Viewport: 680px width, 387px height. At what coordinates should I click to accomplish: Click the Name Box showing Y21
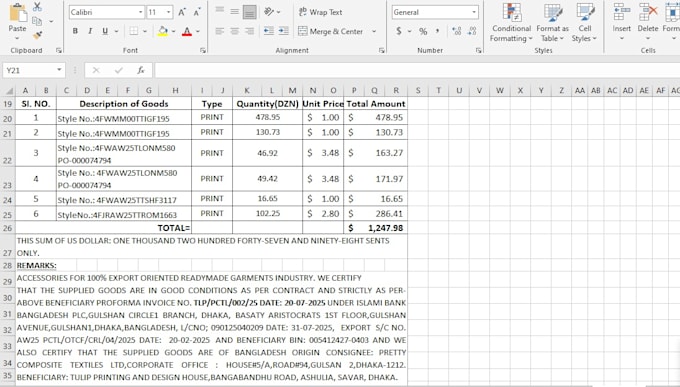tap(29, 70)
